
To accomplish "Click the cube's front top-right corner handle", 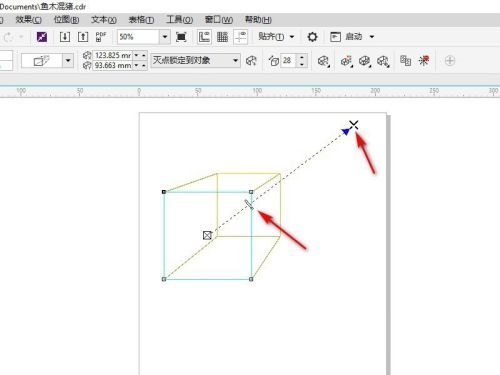I will 251,192.
